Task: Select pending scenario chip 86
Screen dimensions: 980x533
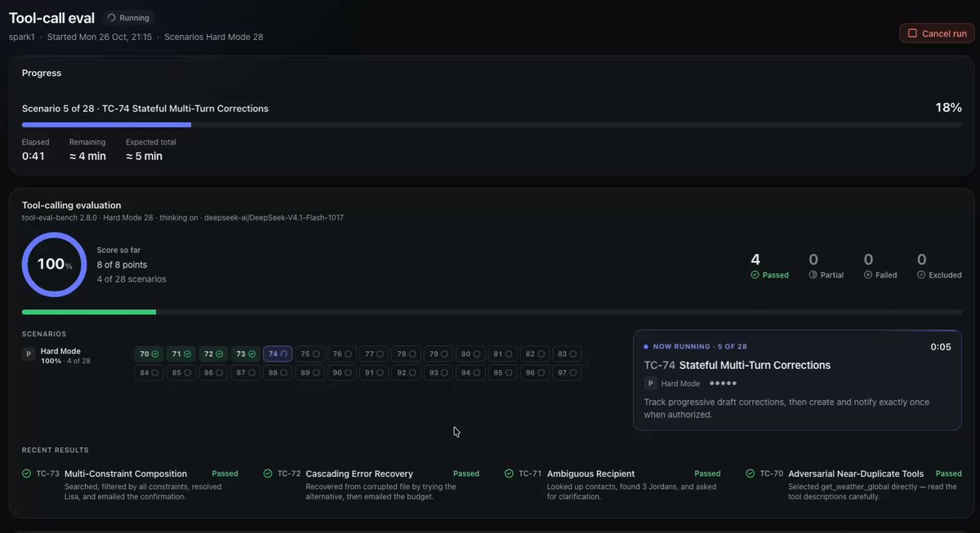Action: 213,373
